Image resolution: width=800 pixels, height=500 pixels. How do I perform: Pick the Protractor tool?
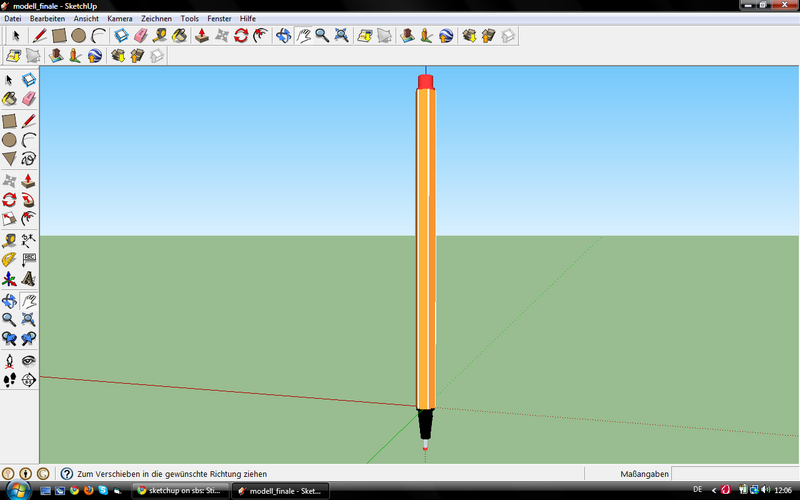coord(10,259)
